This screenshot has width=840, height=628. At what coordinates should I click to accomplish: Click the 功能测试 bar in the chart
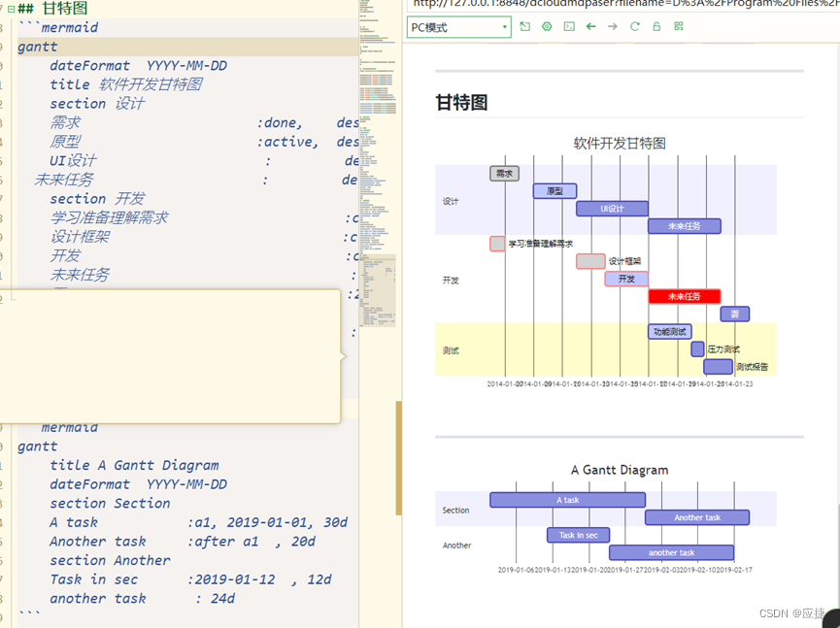(x=670, y=332)
